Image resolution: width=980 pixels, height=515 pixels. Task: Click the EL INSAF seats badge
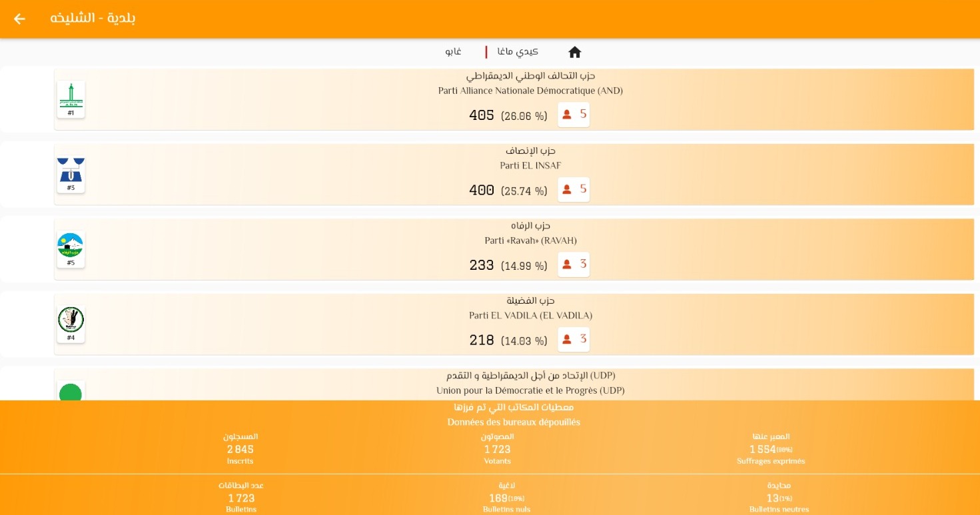coord(574,190)
